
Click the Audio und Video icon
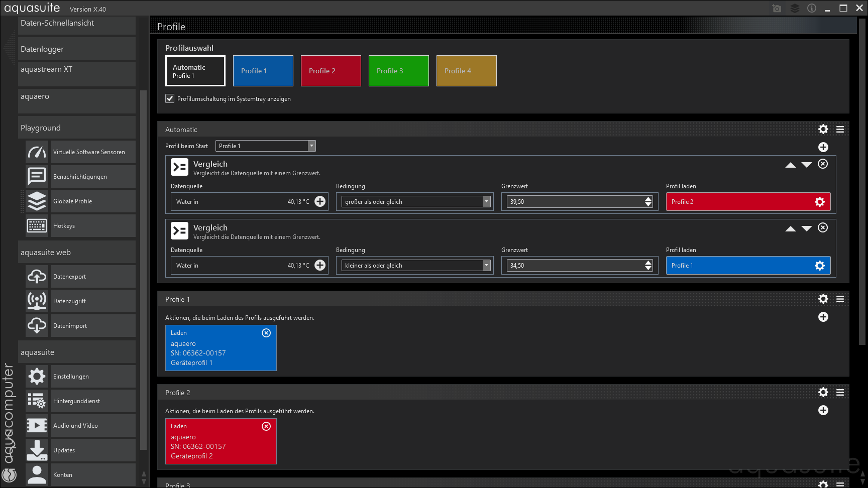tap(37, 426)
